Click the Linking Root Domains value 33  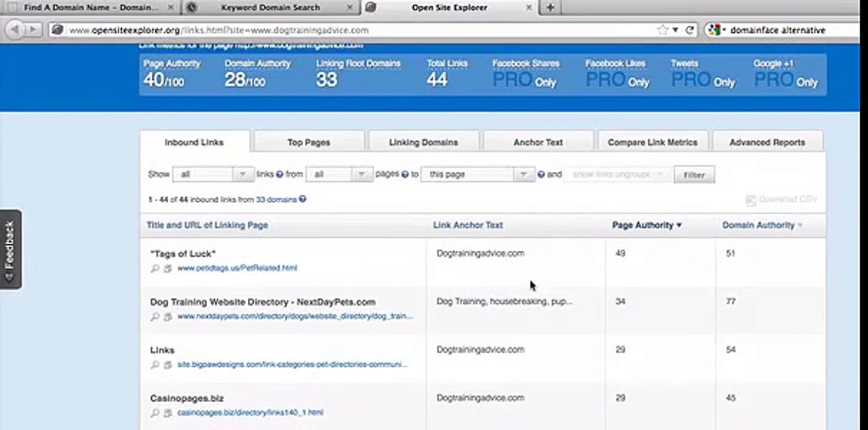327,79
